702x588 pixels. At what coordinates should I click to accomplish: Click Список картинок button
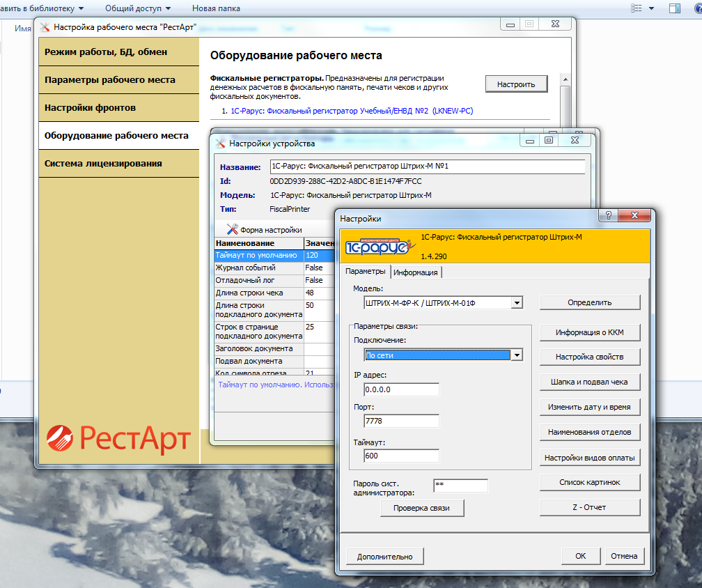[x=590, y=482]
